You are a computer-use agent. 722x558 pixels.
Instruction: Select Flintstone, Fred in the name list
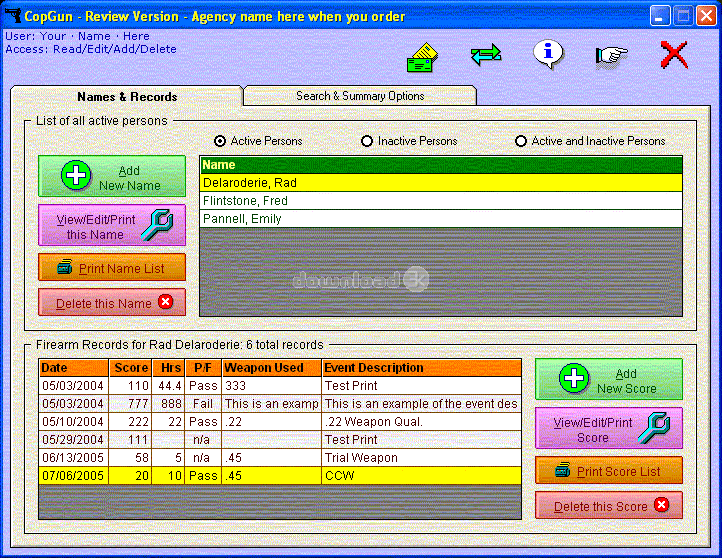click(441, 201)
